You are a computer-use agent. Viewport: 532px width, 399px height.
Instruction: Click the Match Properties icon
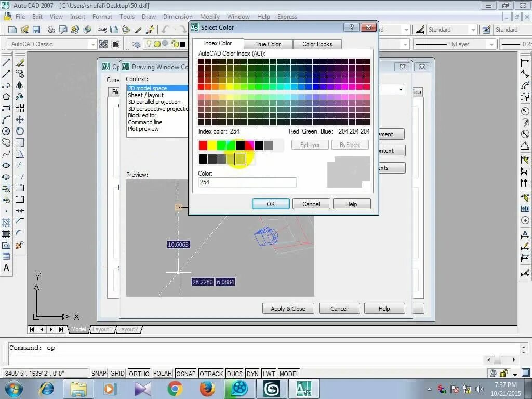(x=138, y=30)
